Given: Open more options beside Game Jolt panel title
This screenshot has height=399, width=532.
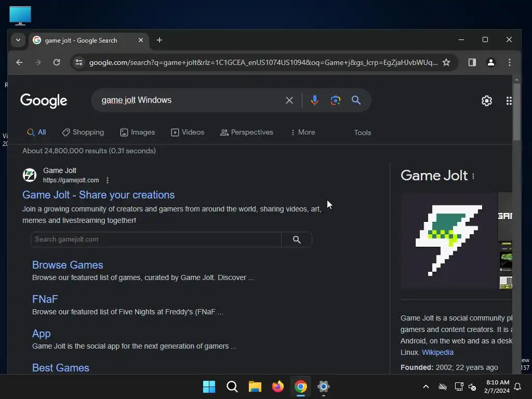Looking at the screenshot, I should click(x=473, y=176).
